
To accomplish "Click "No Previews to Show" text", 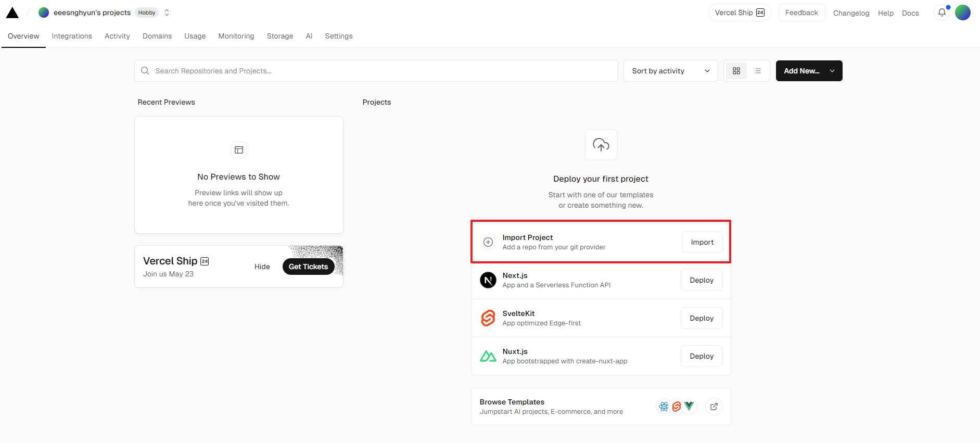I will (238, 177).
